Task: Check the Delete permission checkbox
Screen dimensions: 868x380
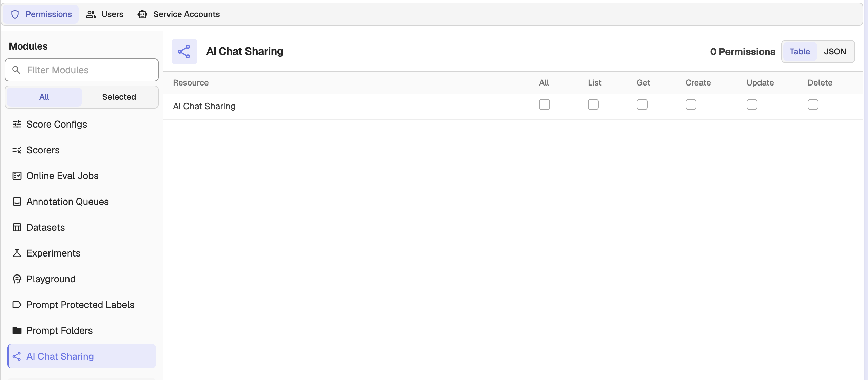Action: point(813,104)
